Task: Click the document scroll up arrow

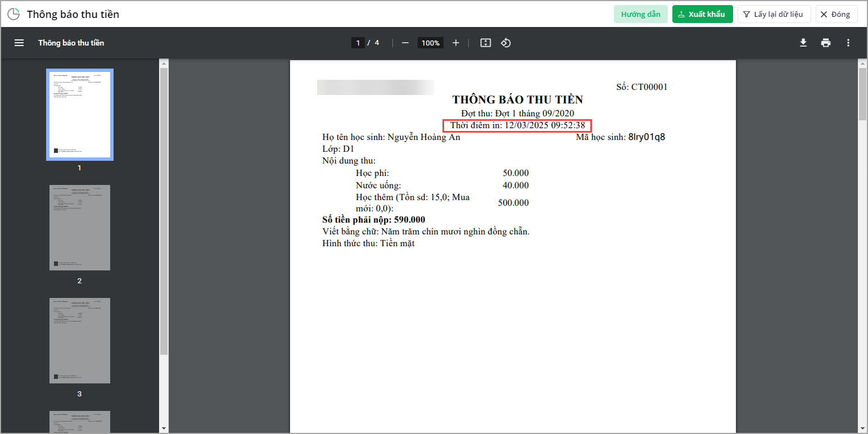Action: (x=863, y=63)
